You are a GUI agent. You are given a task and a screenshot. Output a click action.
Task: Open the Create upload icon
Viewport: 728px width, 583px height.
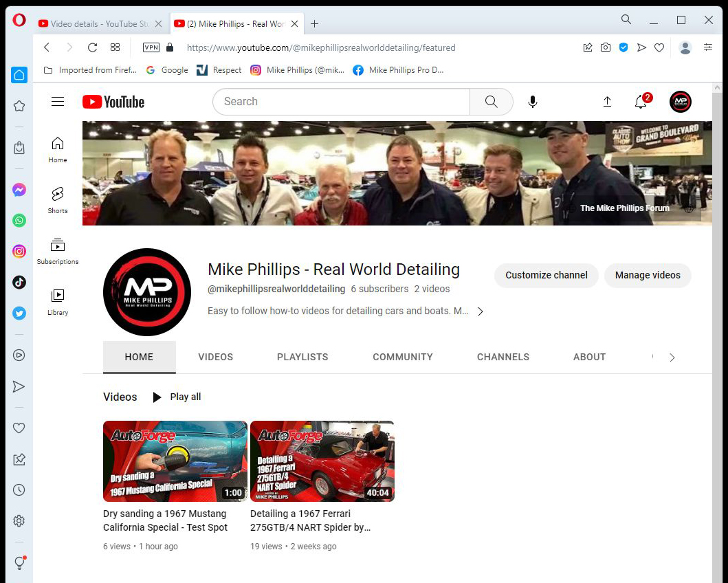(x=607, y=102)
